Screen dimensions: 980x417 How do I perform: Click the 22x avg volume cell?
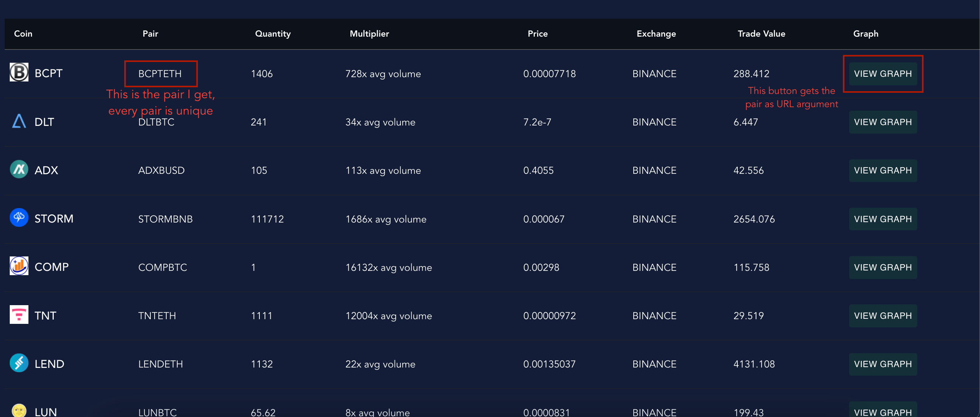381,364
